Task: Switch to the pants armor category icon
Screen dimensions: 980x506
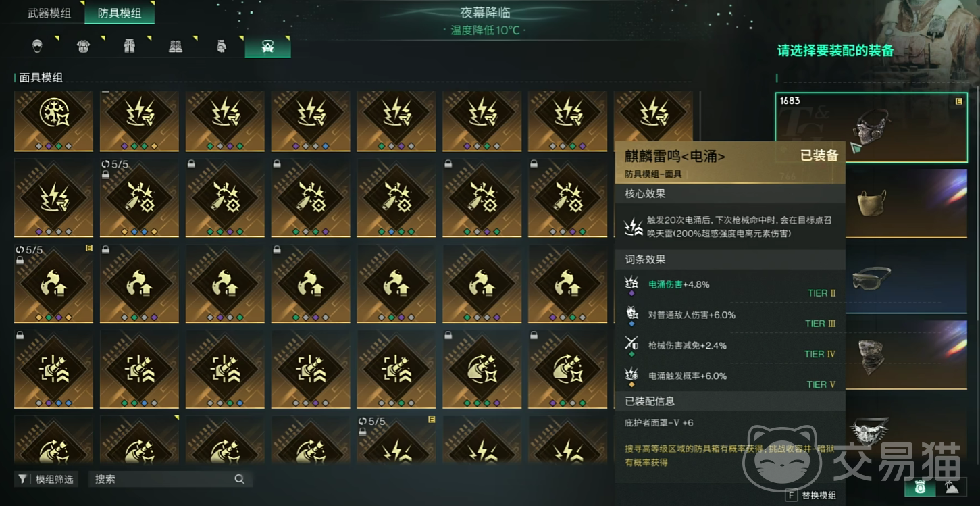Action: (130, 46)
